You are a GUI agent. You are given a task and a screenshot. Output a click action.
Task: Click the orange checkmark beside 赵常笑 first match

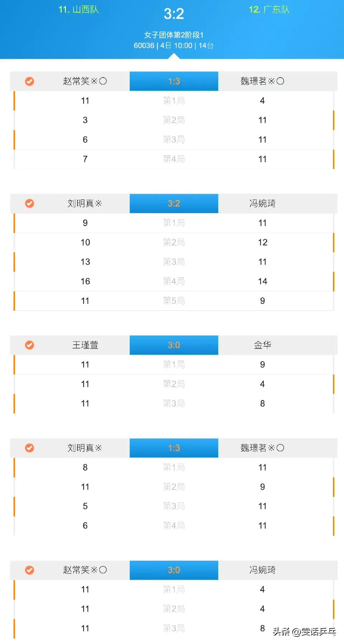coord(29,81)
